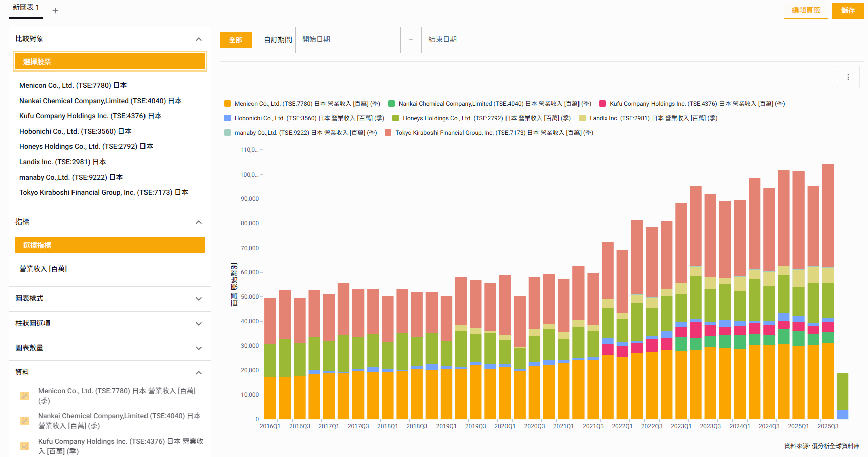The image size is (868, 457).
Task: Collapse the 比較對象 section
Action: pos(198,39)
